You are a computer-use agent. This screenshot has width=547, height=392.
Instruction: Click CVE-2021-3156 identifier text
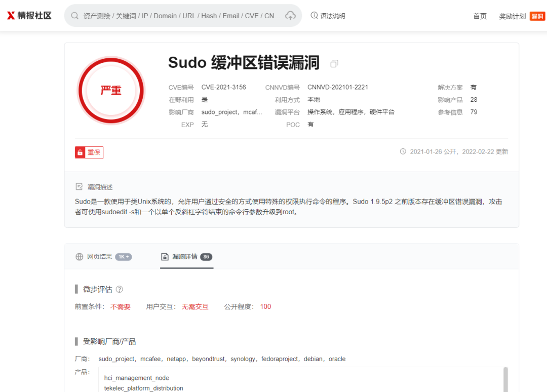click(x=224, y=87)
